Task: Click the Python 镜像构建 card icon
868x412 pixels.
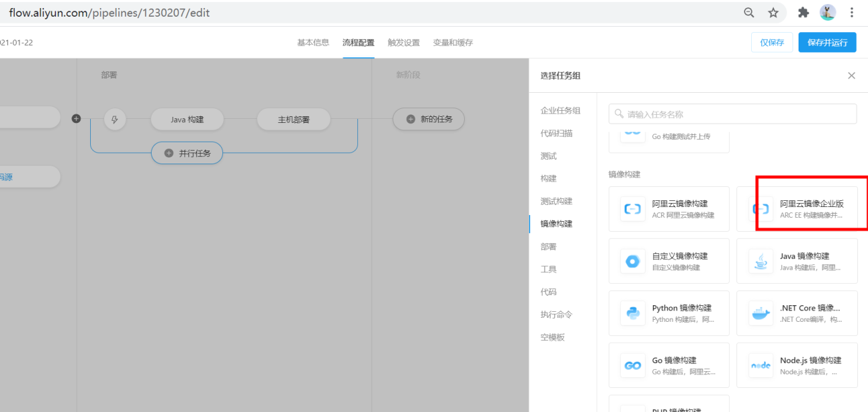Action: coord(632,313)
